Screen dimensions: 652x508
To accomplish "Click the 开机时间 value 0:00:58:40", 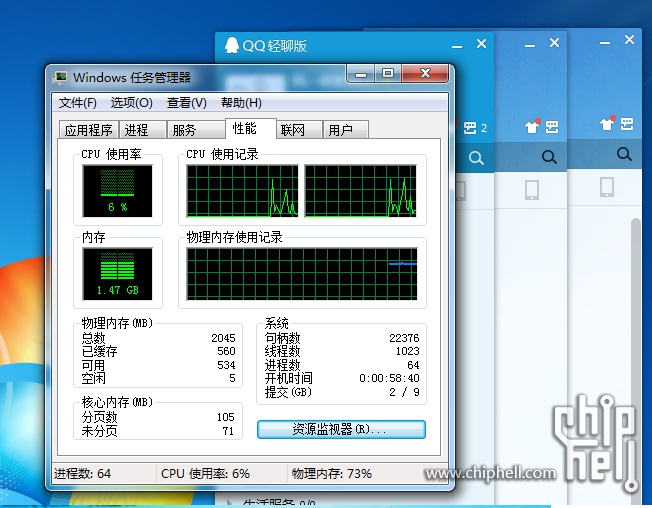I will point(389,378).
